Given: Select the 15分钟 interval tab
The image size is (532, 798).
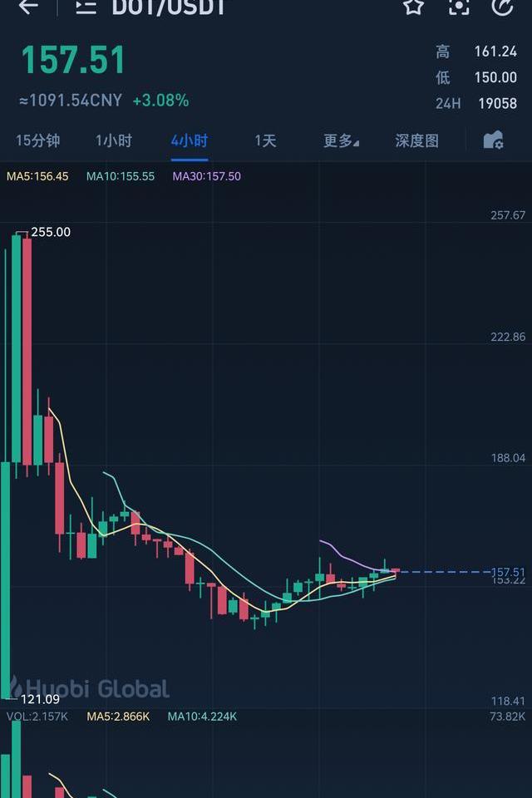Looking at the screenshot, I should pyautogui.click(x=37, y=140).
